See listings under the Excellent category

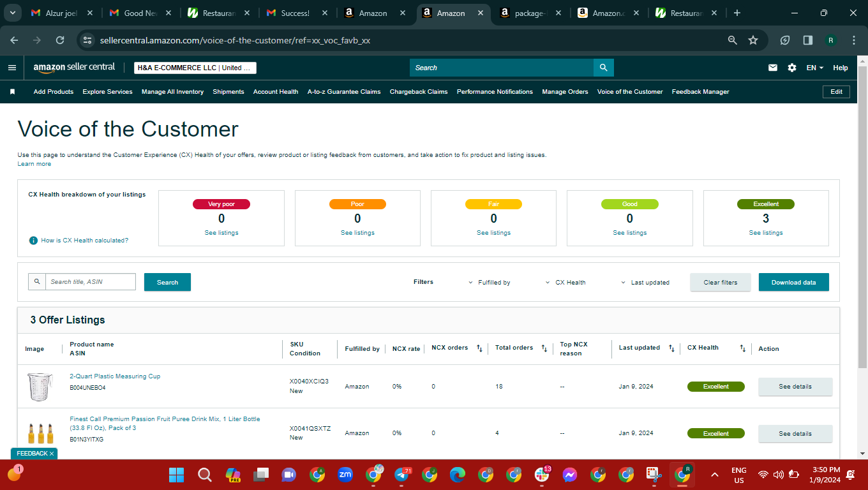tap(766, 233)
